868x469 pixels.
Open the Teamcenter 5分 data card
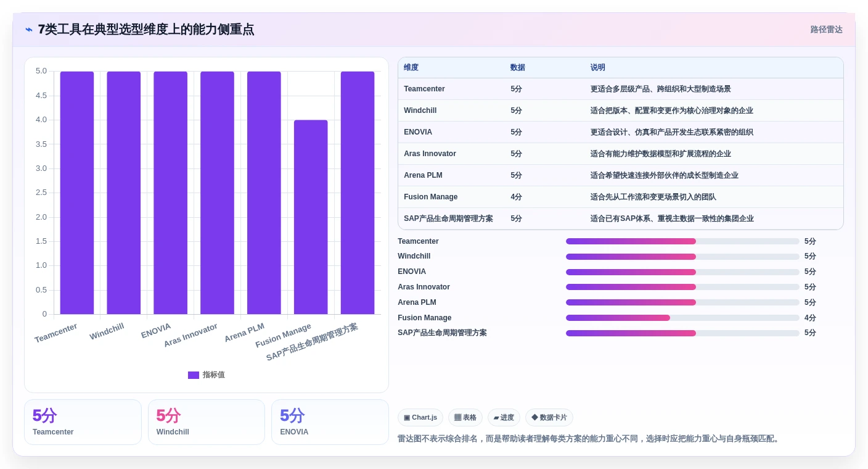[83, 422]
